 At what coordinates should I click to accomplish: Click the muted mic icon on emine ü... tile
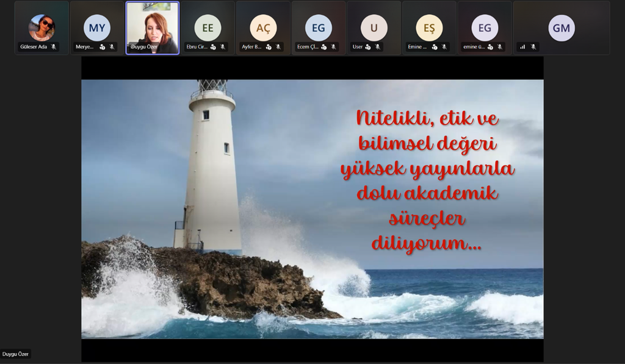(x=499, y=47)
